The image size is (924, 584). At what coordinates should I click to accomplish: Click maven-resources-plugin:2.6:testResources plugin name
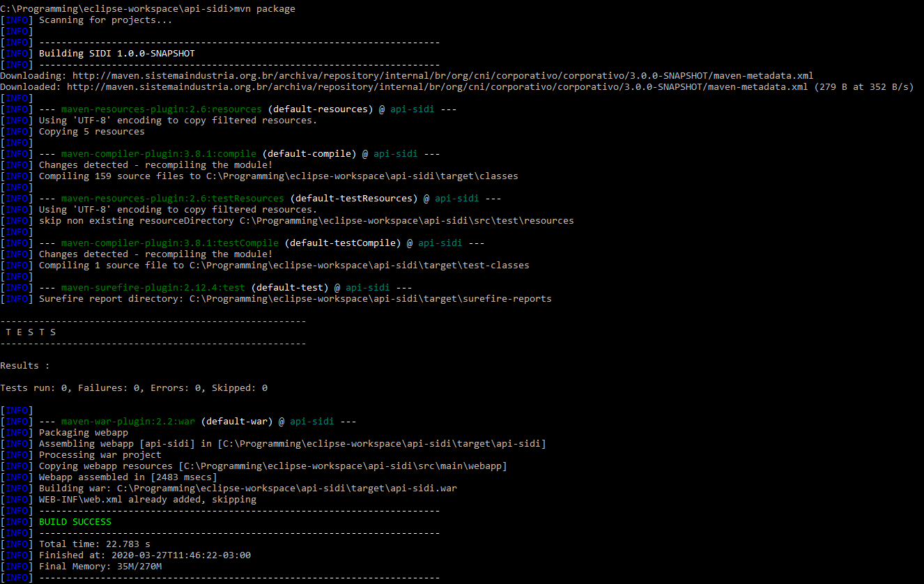[x=172, y=198]
